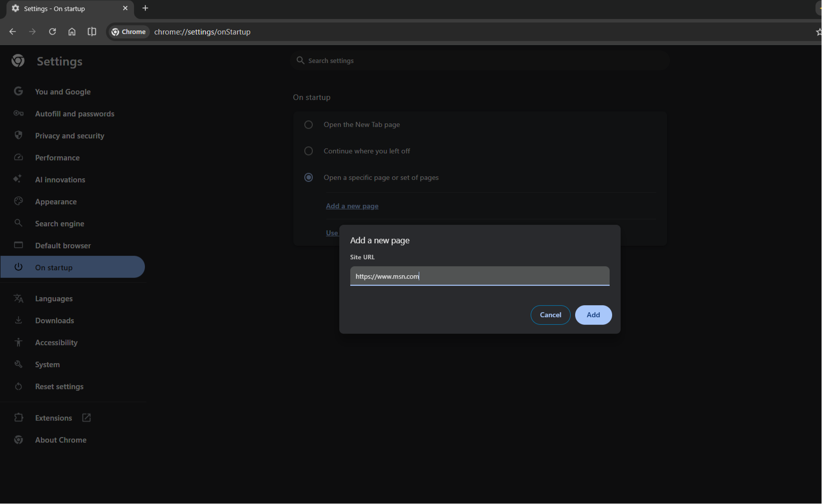Viewport: 822px width, 504px height.
Task: Click the About Chrome icon
Action: pos(18,440)
